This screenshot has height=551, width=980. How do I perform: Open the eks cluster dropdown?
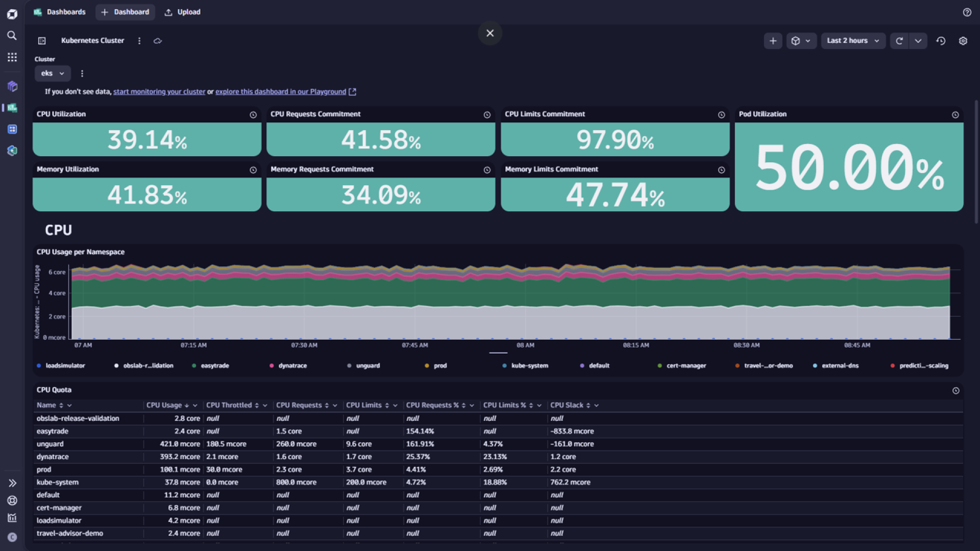coord(53,73)
